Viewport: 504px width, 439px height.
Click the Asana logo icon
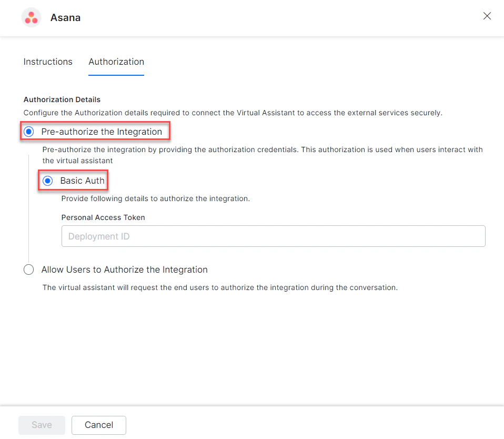[31, 17]
